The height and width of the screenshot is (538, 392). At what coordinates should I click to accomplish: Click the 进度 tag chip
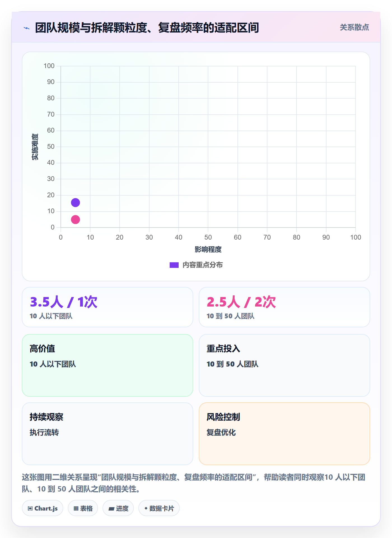(118, 508)
